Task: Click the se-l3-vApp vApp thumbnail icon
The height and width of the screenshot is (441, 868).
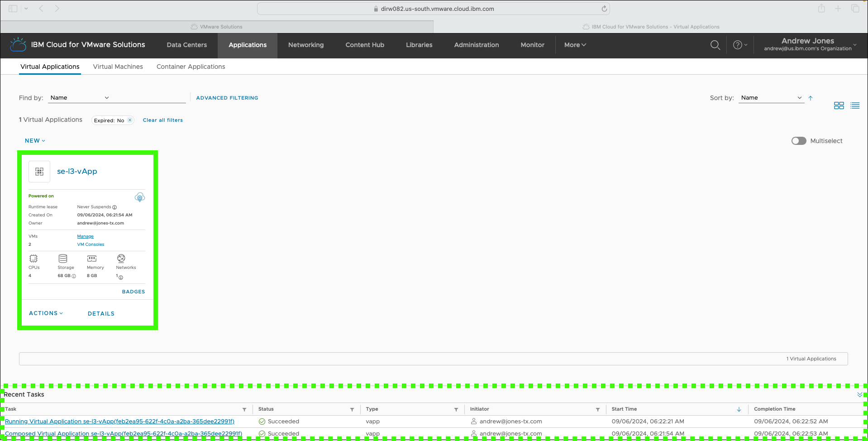Action: click(39, 172)
